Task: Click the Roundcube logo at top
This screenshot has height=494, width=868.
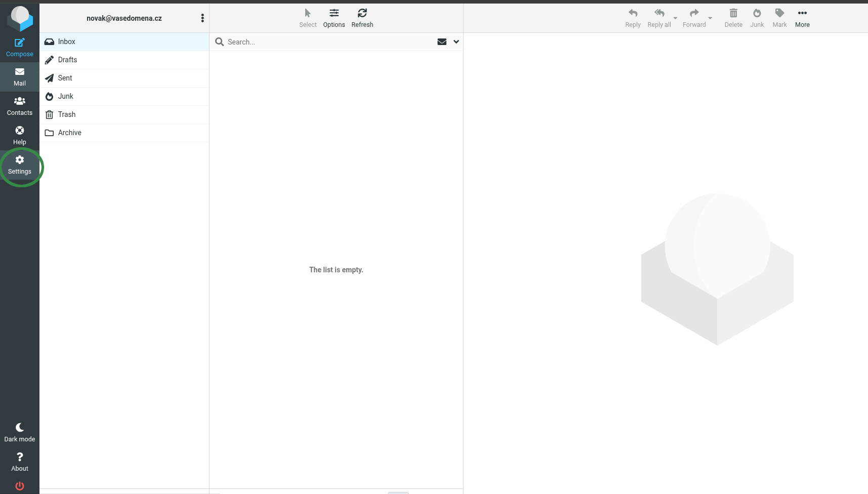Action: point(20,18)
